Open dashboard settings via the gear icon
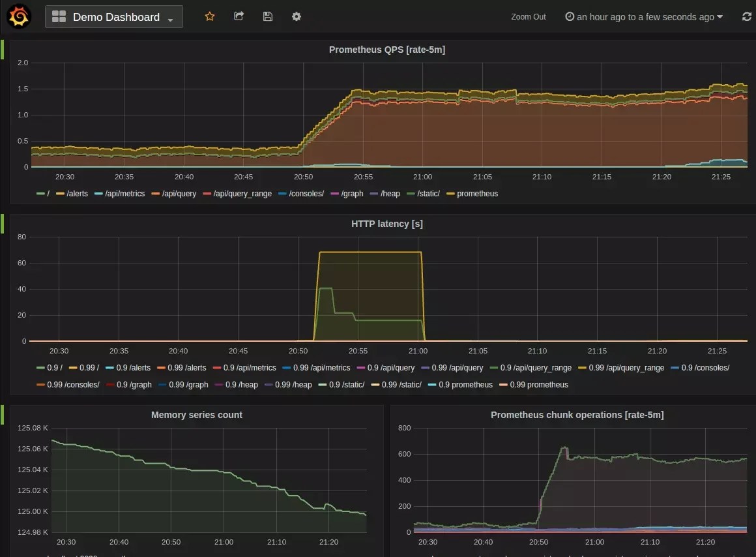Image resolution: width=756 pixels, height=557 pixels. tap(297, 16)
